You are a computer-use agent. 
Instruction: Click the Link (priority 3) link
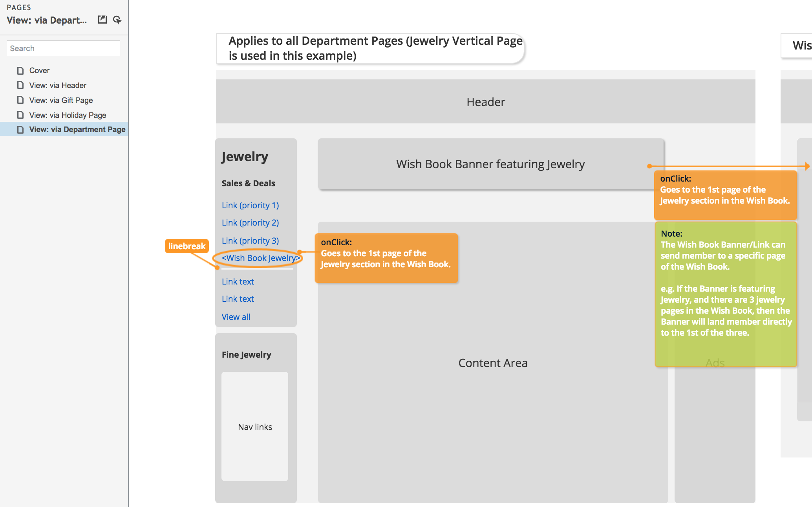250,241
